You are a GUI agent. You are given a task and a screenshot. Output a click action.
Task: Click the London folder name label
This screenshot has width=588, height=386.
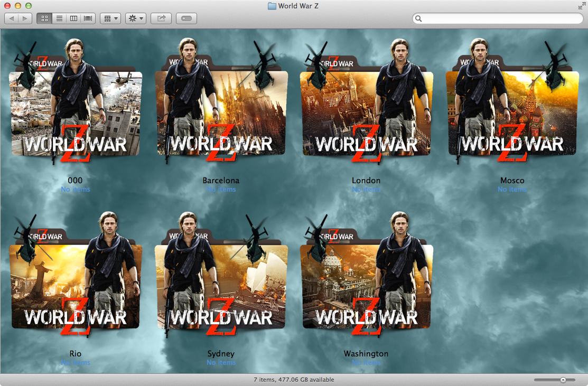pyautogui.click(x=366, y=180)
